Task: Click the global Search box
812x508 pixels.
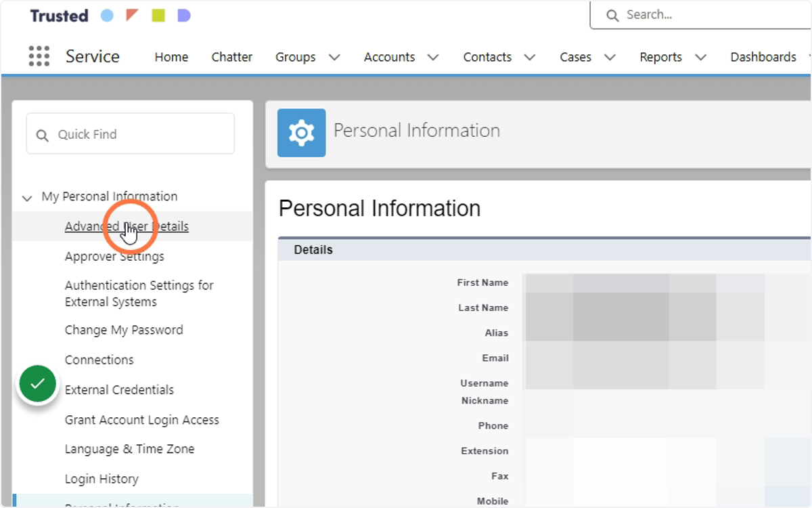Action: pos(701,15)
